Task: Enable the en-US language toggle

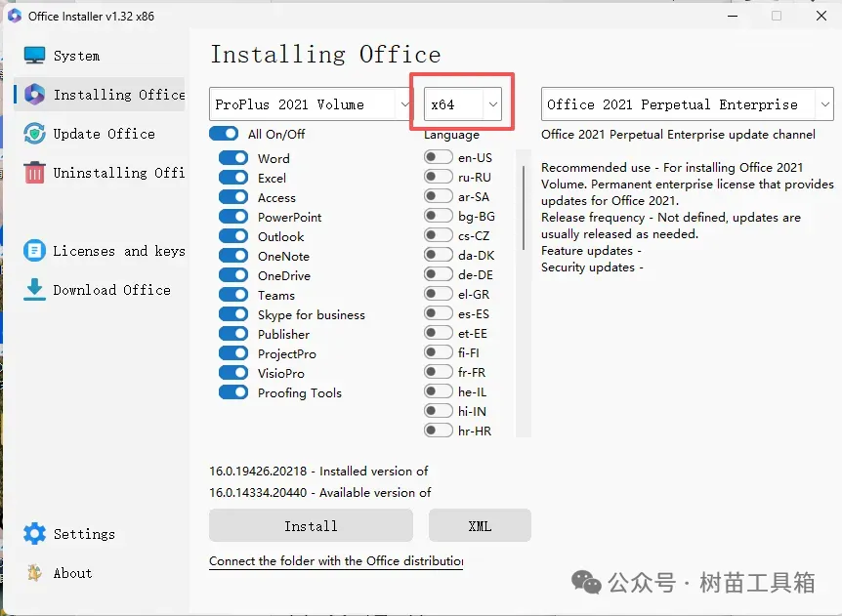Action: [438, 156]
